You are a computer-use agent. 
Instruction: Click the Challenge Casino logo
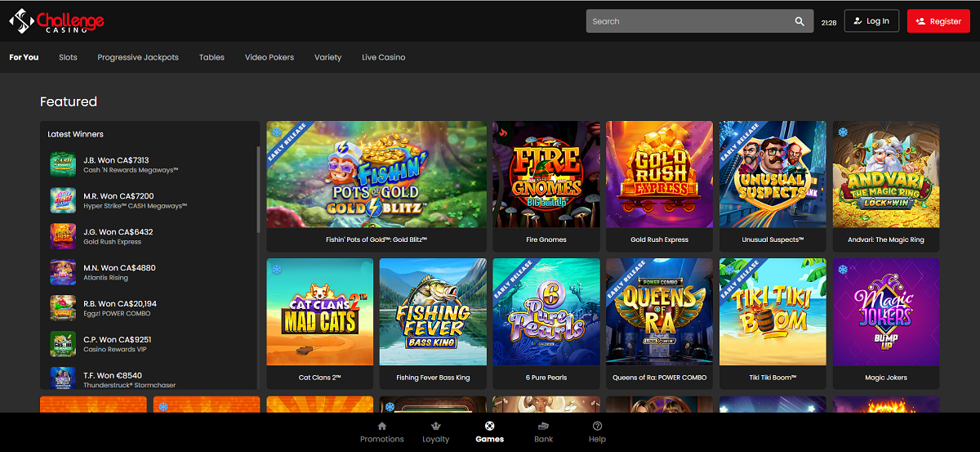[56, 21]
